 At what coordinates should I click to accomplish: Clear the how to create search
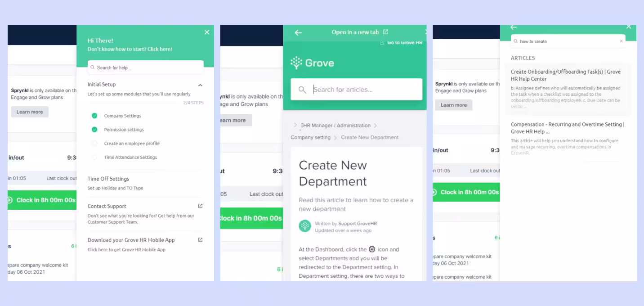tap(621, 41)
